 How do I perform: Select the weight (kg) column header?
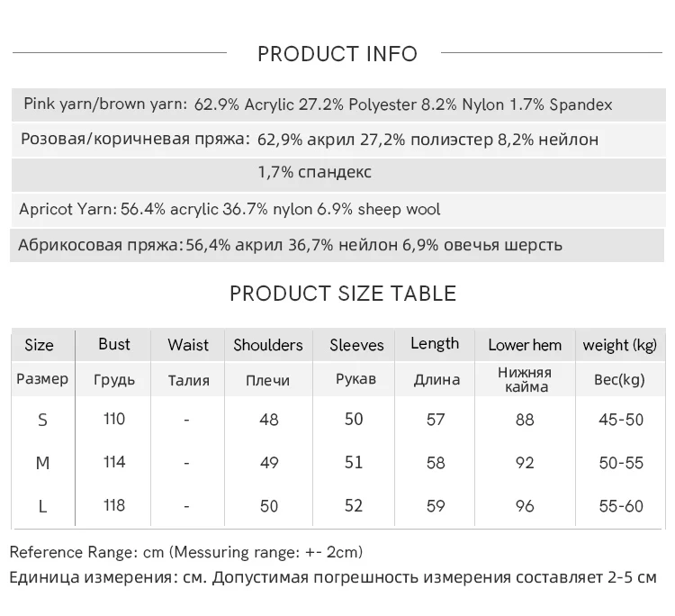click(620, 345)
